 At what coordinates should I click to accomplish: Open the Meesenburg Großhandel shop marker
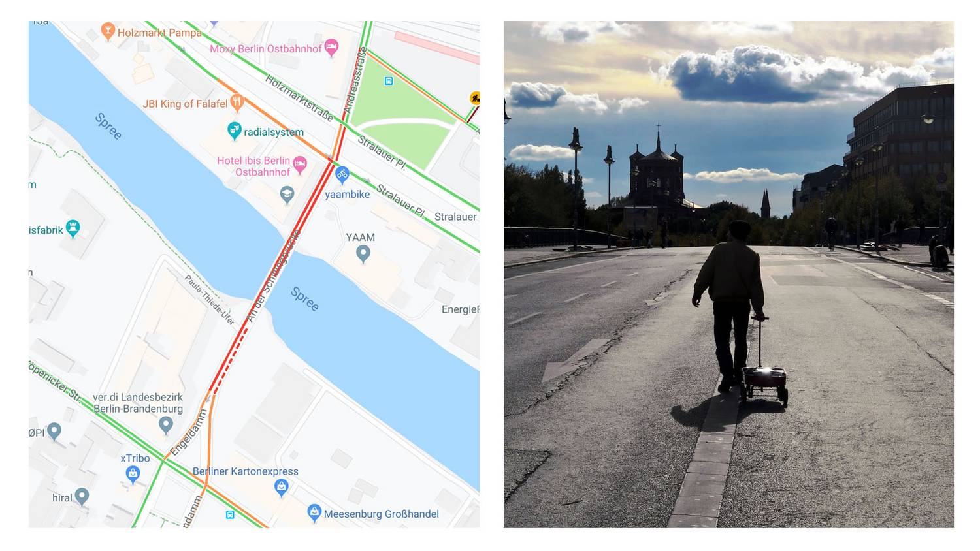point(314,513)
